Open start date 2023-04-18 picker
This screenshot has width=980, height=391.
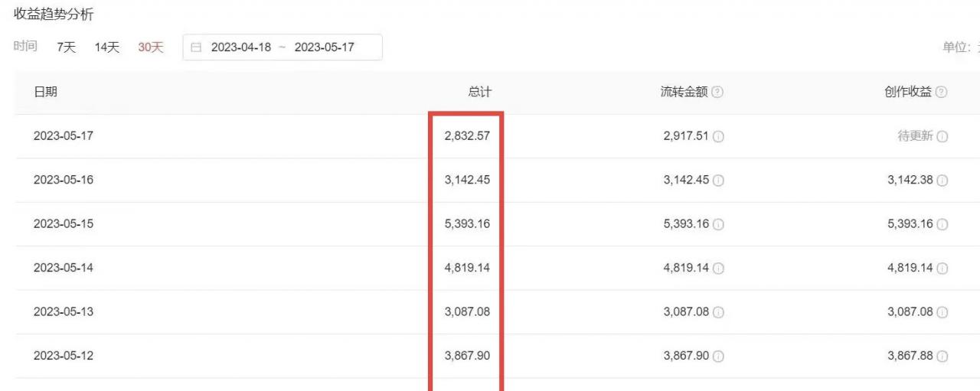click(x=241, y=47)
